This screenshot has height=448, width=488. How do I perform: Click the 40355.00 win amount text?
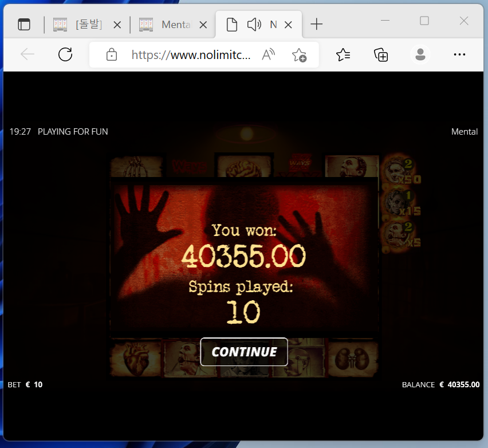(x=243, y=256)
